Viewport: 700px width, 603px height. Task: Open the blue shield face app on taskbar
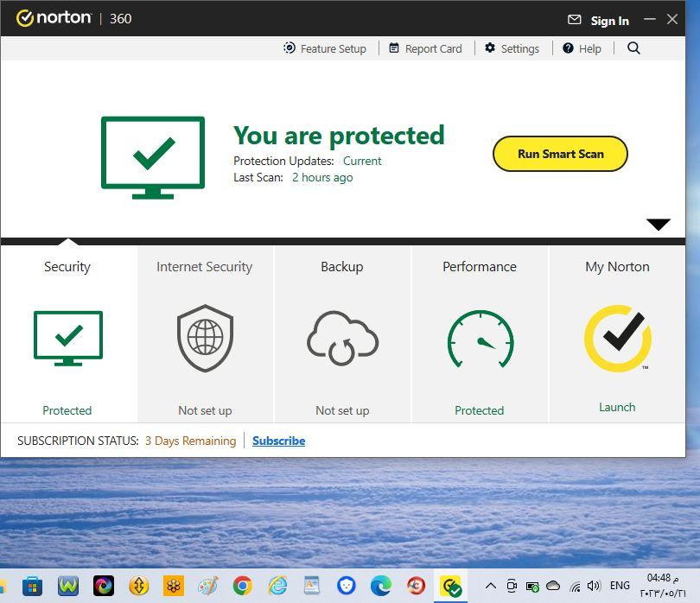click(x=347, y=586)
